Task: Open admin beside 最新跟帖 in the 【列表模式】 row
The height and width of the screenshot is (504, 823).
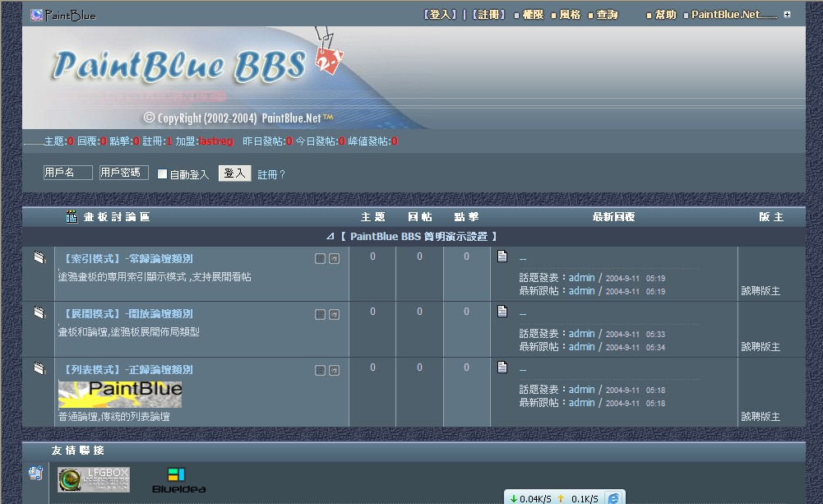Action: pyautogui.click(x=581, y=403)
